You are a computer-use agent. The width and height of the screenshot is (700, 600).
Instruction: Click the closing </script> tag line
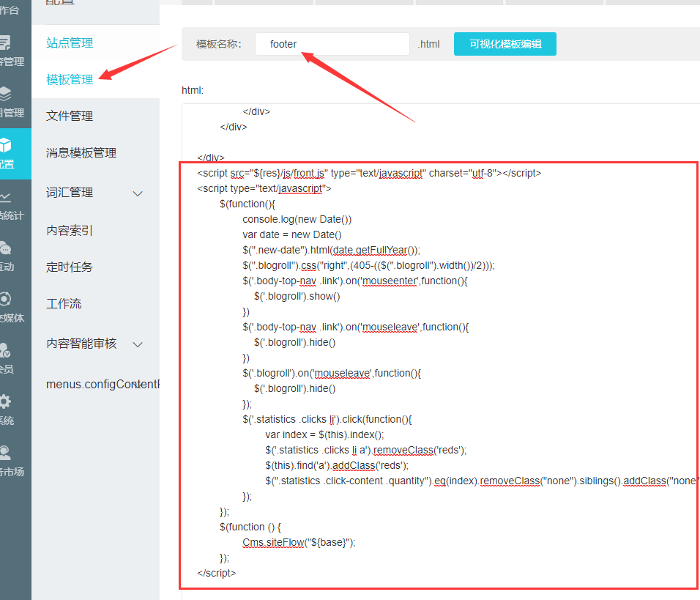click(x=217, y=573)
